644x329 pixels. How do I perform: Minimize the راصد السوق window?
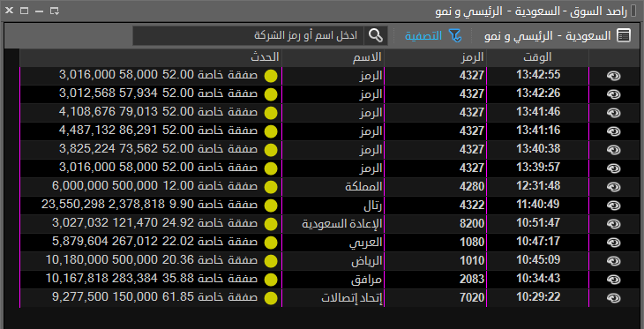coord(39,11)
